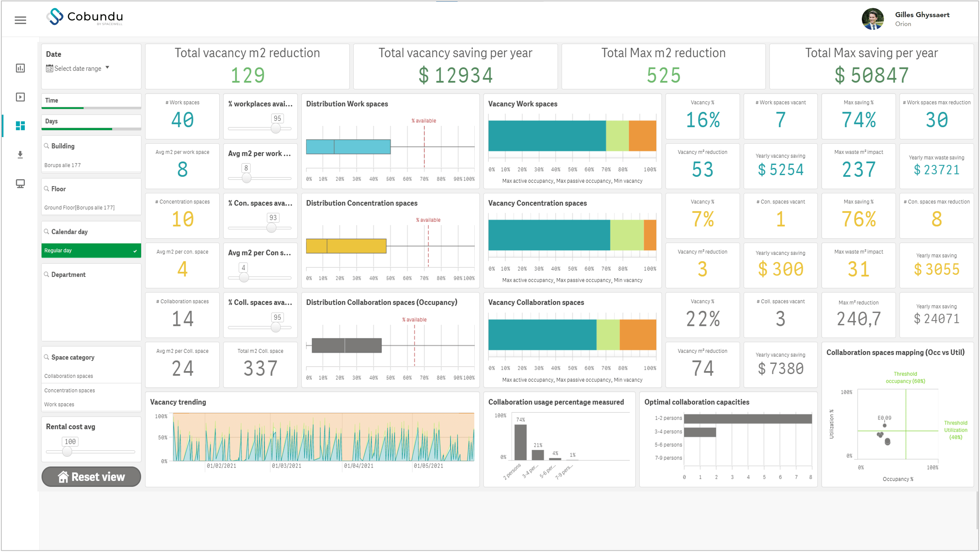Click Gilles Ghyssaert profile avatar icon
The width and height of the screenshot is (980, 552).
tap(873, 19)
